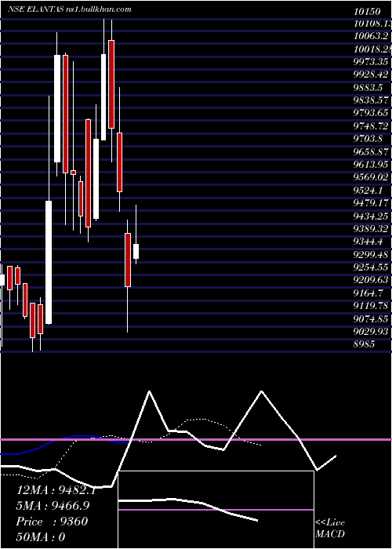Click the last small white candlestick
The width and height of the screenshot is (392, 549).
pos(136,252)
